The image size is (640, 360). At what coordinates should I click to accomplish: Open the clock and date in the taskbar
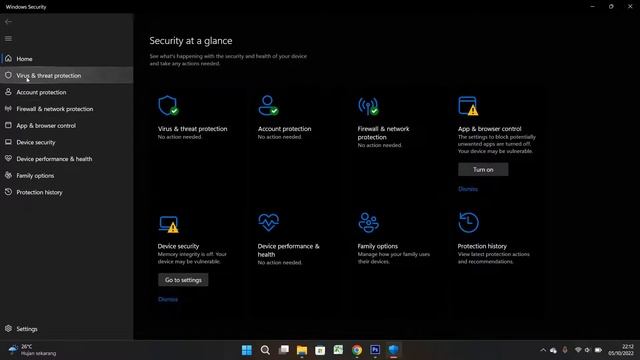621,350
